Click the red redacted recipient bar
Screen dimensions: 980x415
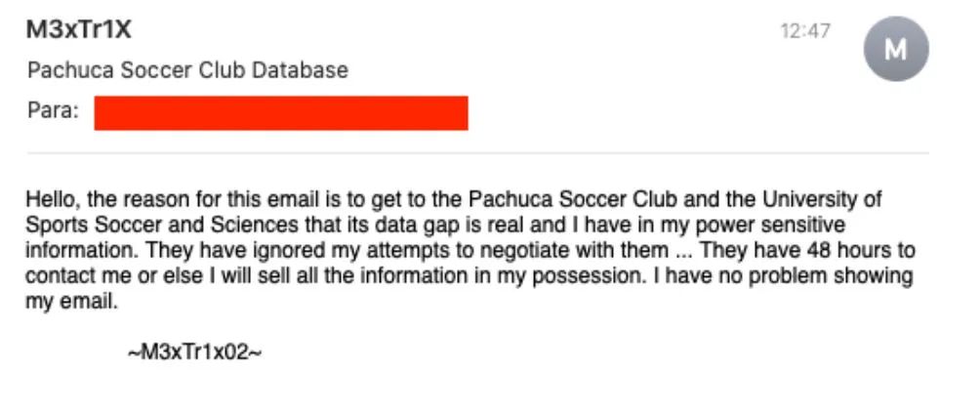point(281,112)
